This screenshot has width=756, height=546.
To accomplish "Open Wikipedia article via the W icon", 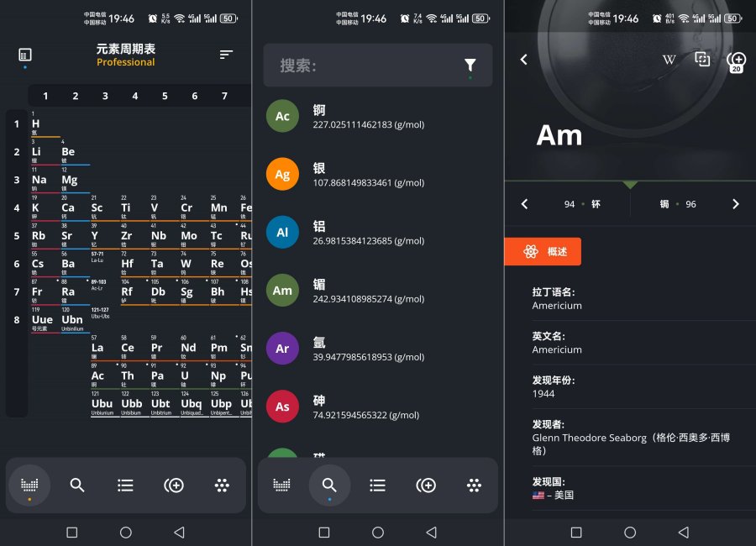I will 669,59.
